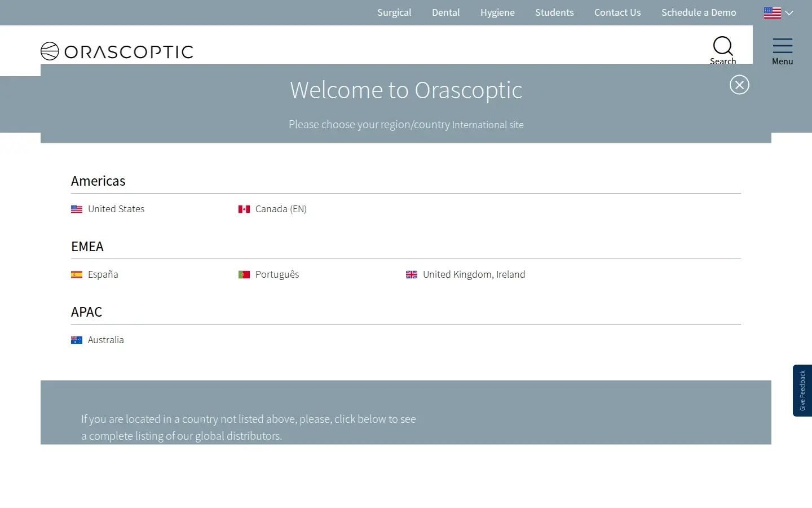Open the International site link
Viewport: 812px width, 508px height.
tap(488, 125)
